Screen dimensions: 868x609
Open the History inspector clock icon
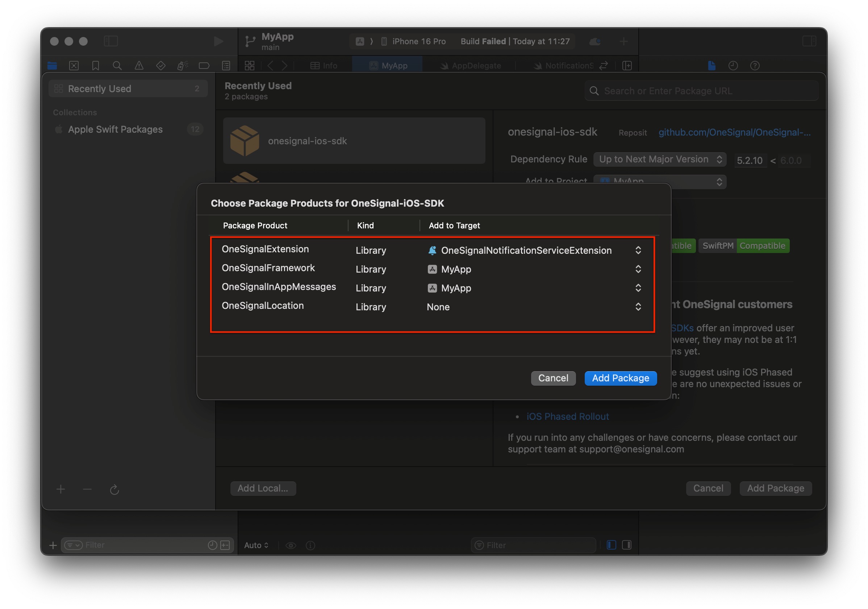[733, 66]
